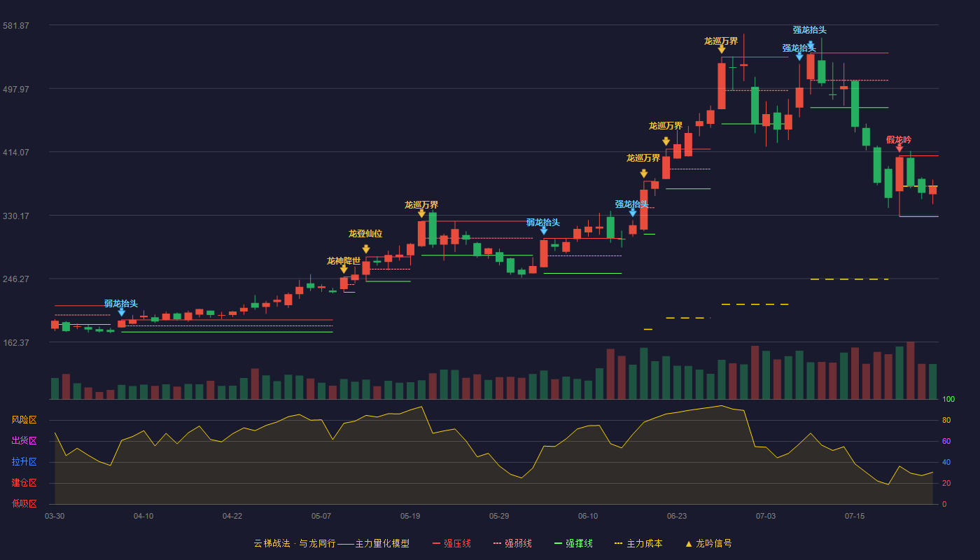Screen dimensions: 980x560
Task: Click blue arrow under early-April 弱龙抬头 label
Action: 122,312
